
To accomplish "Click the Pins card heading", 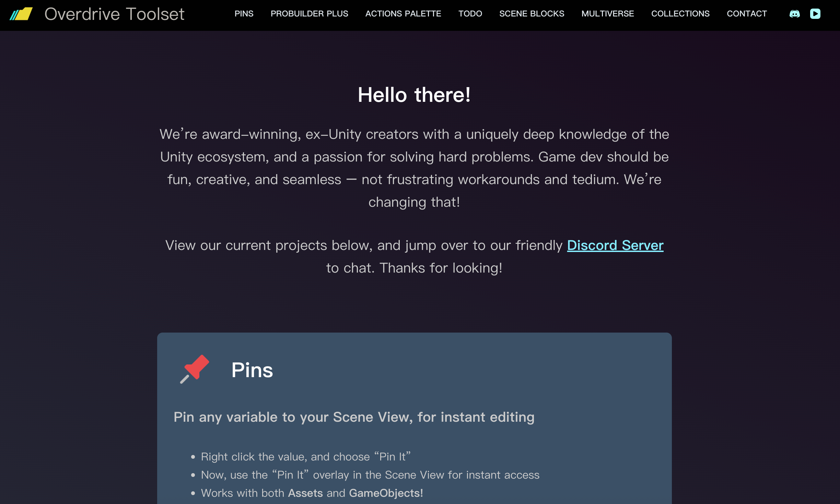I will pyautogui.click(x=252, y=370).
